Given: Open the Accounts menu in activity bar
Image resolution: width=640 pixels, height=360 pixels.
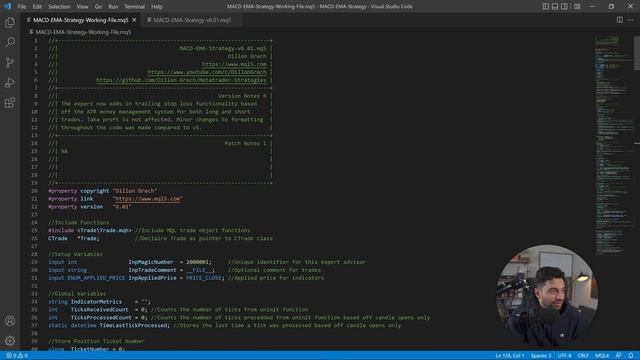Looking at the screenshot, I should [x=10, y=321].
